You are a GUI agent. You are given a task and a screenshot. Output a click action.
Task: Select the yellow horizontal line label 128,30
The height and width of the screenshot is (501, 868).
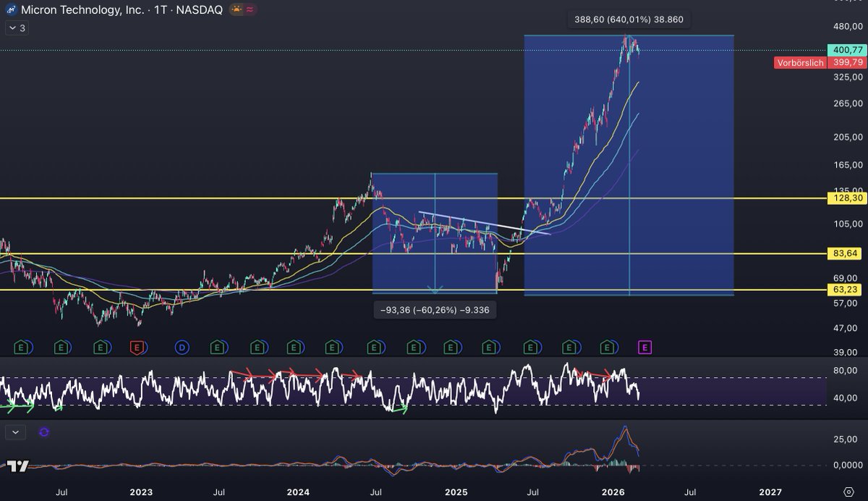pos(846,198)
